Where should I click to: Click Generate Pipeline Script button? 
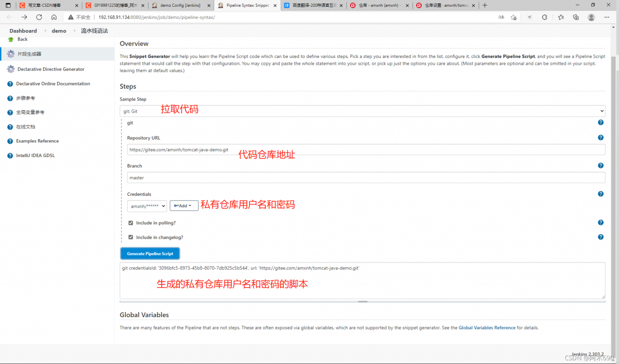click(150, 253)
